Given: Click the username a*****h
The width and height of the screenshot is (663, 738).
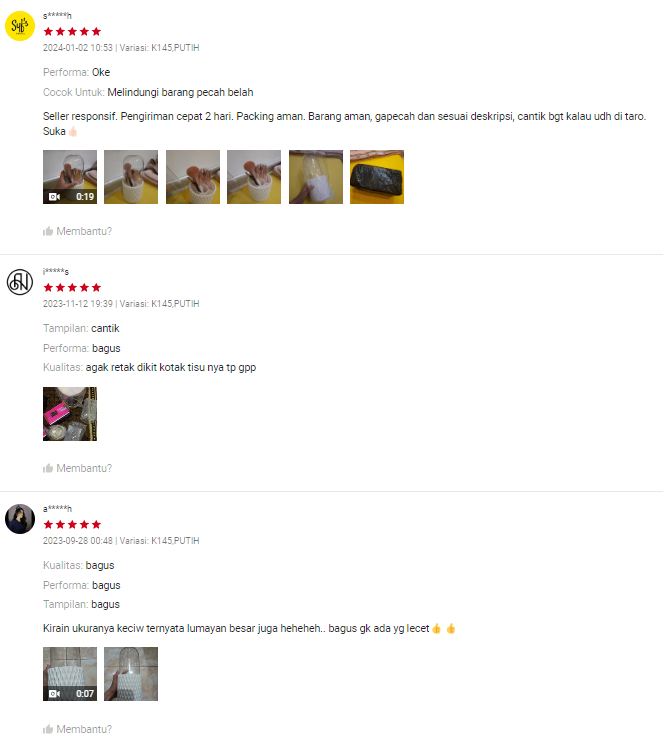Looking at the screenshot, I should click(57, 509).
